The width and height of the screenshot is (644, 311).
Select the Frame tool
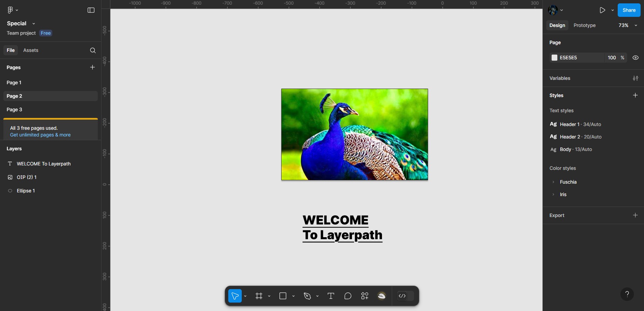(x=259, y=296)
